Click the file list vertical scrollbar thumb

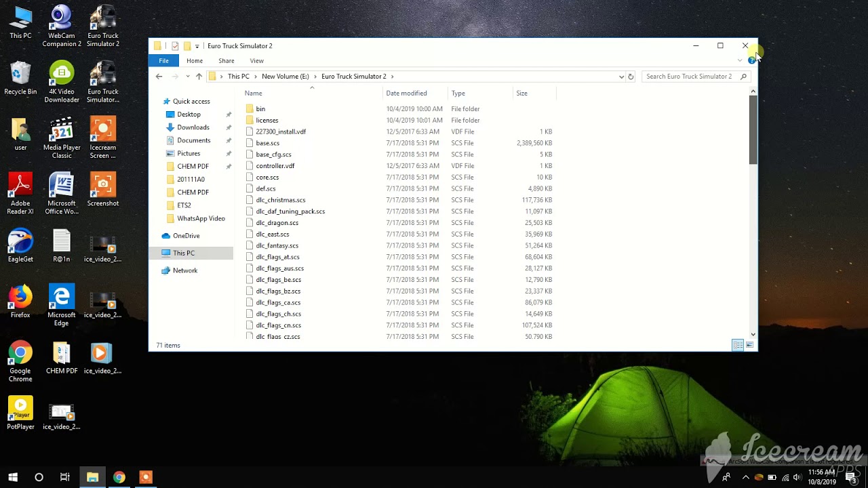point(753,129)
